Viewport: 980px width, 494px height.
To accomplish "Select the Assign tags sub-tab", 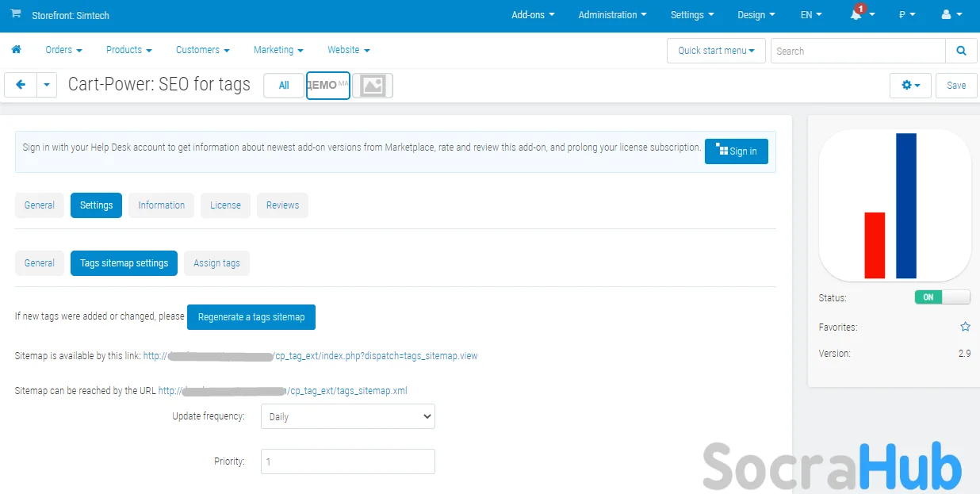I will [216, 263].
